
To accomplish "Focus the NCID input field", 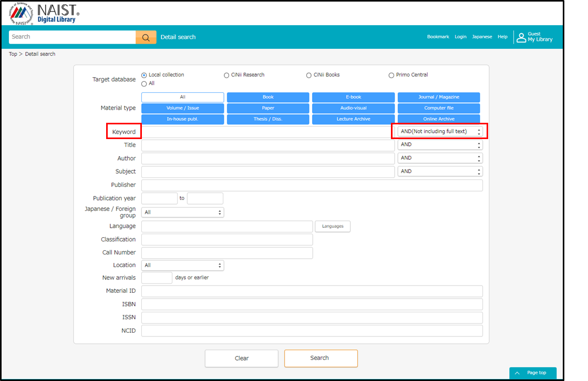I will pyautogui.click(x=312, y=331).
